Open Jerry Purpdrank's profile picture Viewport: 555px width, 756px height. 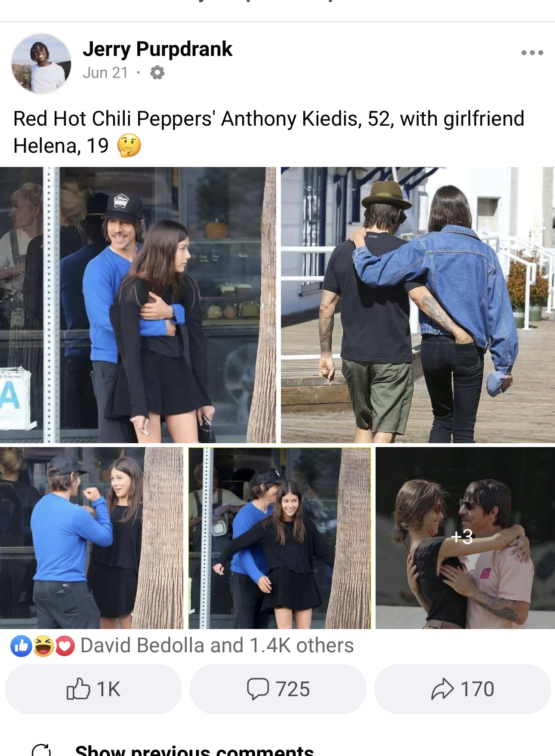[x=41, y=63]
